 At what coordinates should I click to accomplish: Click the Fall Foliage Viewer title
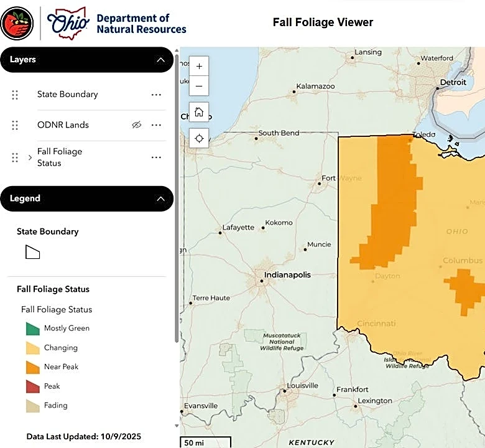323,22
